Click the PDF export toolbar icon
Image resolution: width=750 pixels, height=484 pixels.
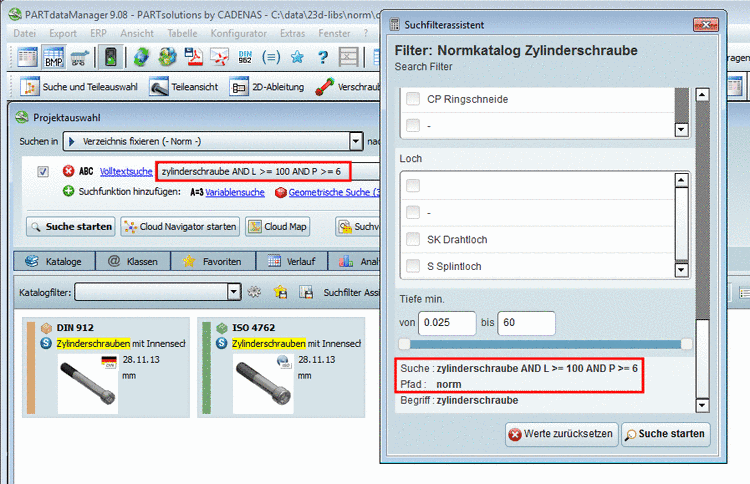coord(194,57)
